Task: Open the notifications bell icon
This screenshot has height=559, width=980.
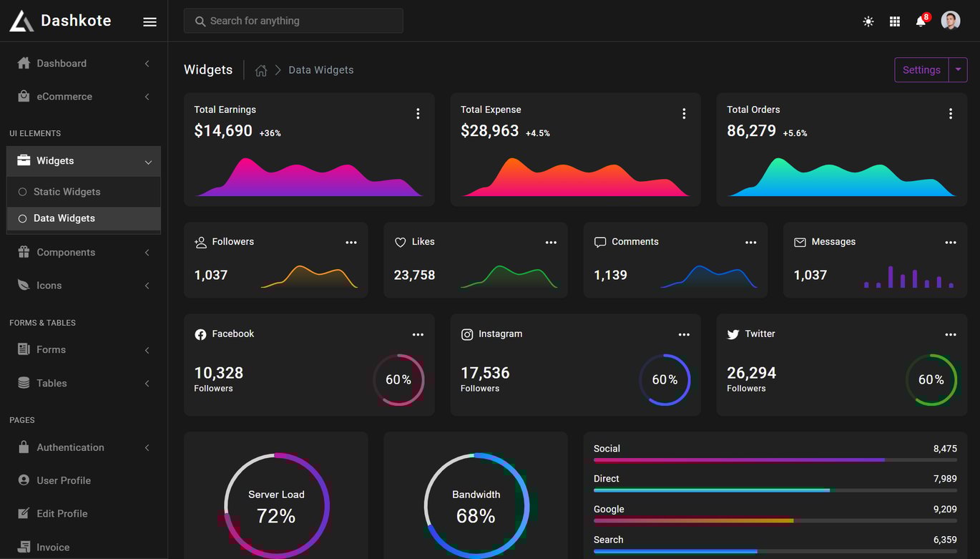Action: [x=921, y=21]
